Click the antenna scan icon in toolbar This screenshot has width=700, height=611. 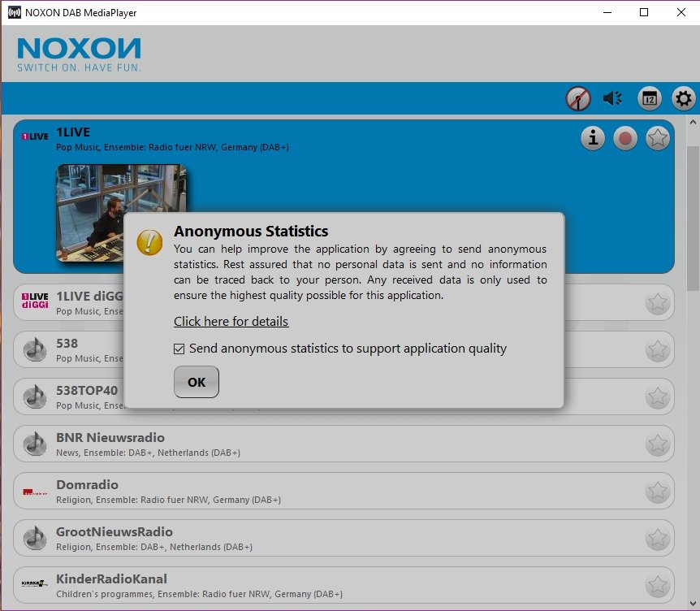point(578,98)
